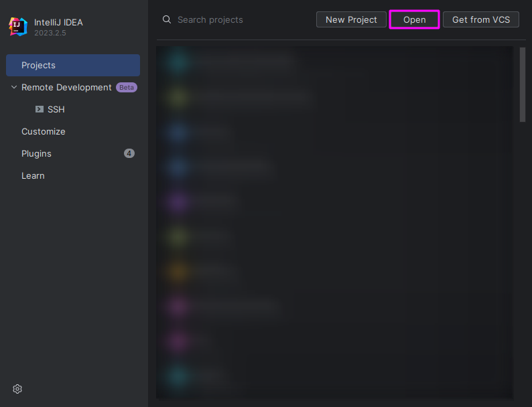This screenshot has height=407, width=532.
Task: Click the Beta badge beside Remote Development
Action: pyautogui.click(x=127, y=87)
